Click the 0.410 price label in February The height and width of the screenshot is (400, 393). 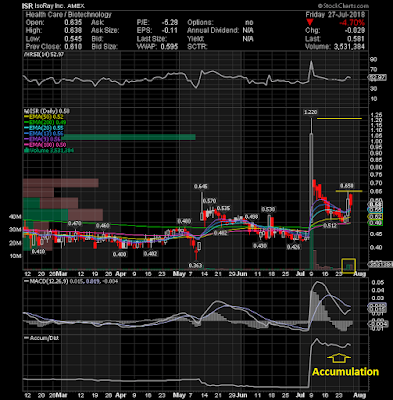pos(38,252)
